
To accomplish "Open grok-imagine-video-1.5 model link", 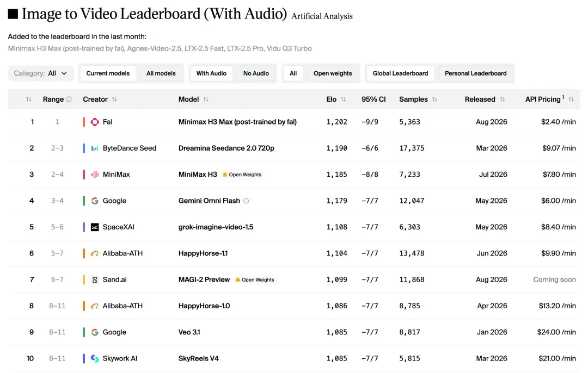I will pos(216,227).
